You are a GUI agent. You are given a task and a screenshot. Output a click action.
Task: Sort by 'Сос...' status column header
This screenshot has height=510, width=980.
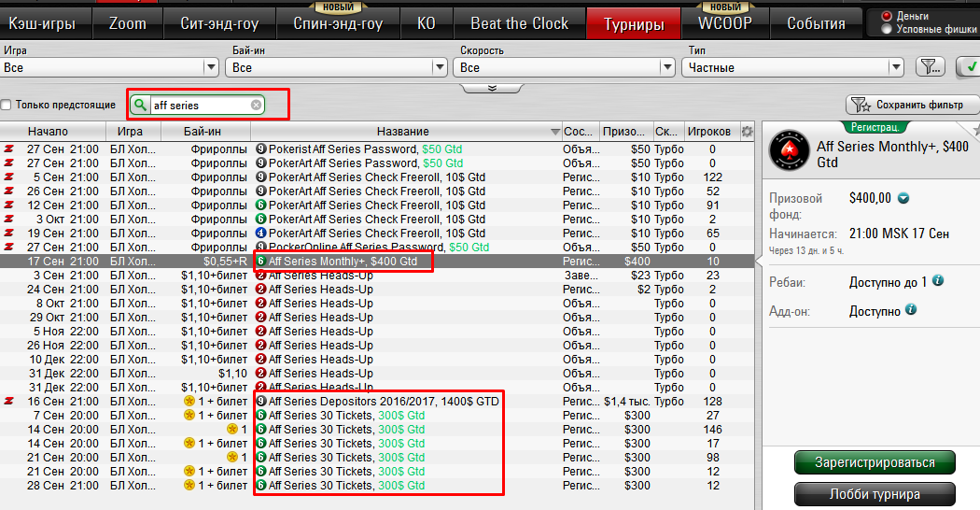(580, 132)
